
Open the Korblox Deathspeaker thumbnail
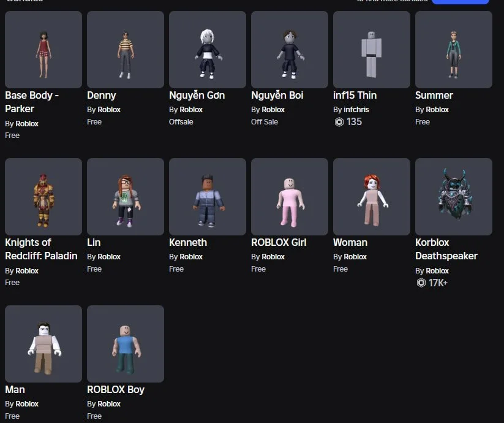click(x=454, y=197)
